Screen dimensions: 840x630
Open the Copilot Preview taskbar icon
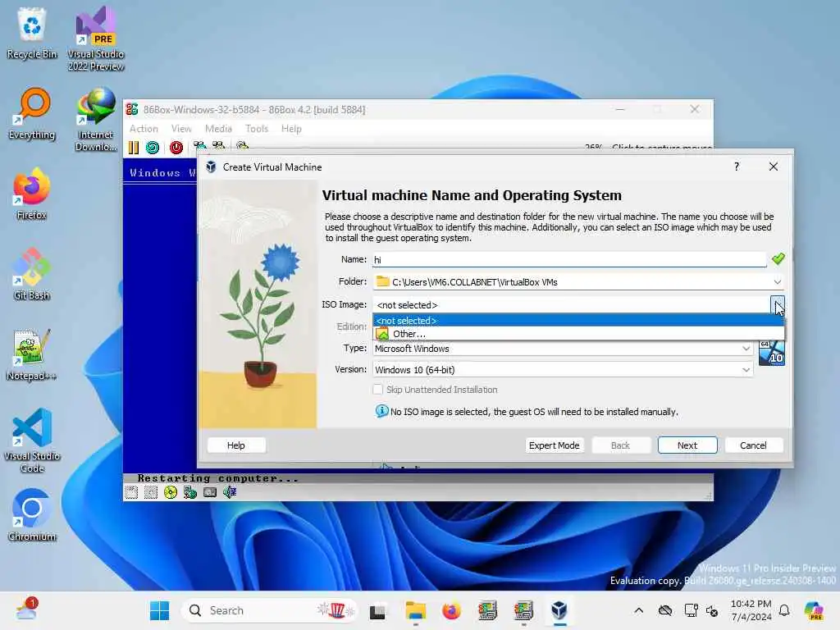click(x=814, y=610)
